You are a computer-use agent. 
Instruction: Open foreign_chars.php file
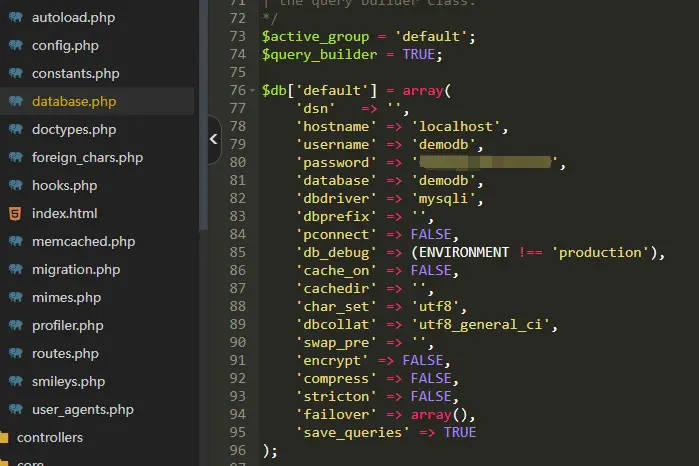click(x=87, y=157)
